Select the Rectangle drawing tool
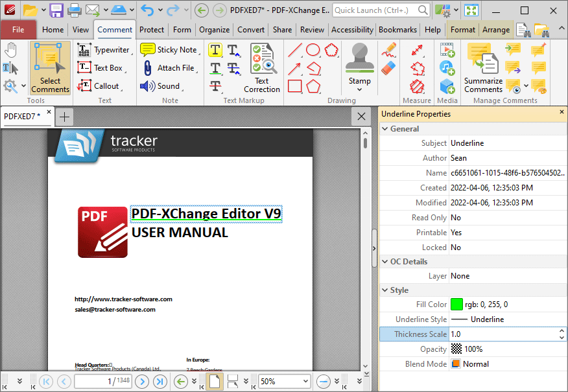 295,86
